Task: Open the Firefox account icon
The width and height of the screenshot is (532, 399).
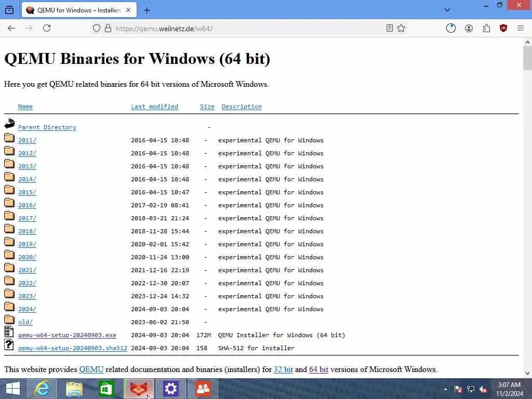Action: (x=469, y=28)
